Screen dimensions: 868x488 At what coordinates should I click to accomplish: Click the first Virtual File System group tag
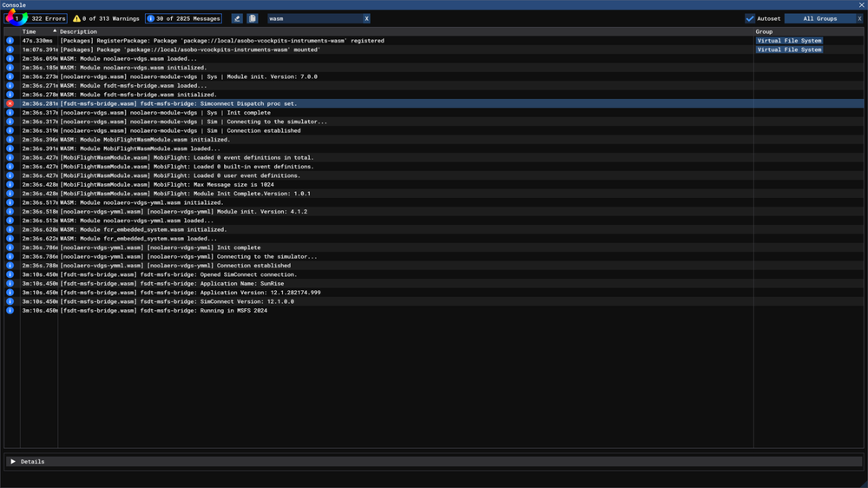tap(788, 41)
